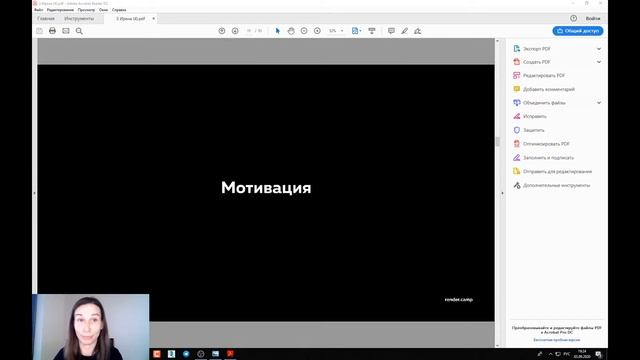The height and width of the screenshot is (360, 640).
Task: Click the Заполнить и подписать icon
Action: (517, 158)
